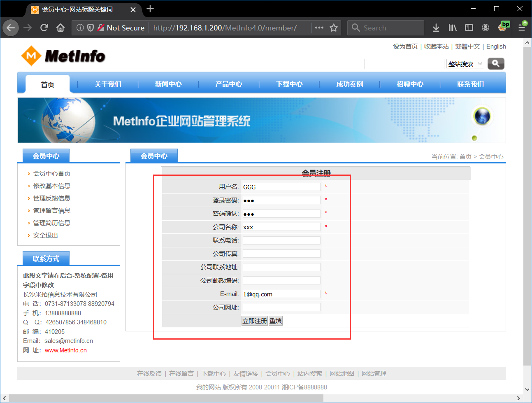This screenshot has width=532, height=403.
Task: Click the browser forward arrow
Action: click(28, 28)
